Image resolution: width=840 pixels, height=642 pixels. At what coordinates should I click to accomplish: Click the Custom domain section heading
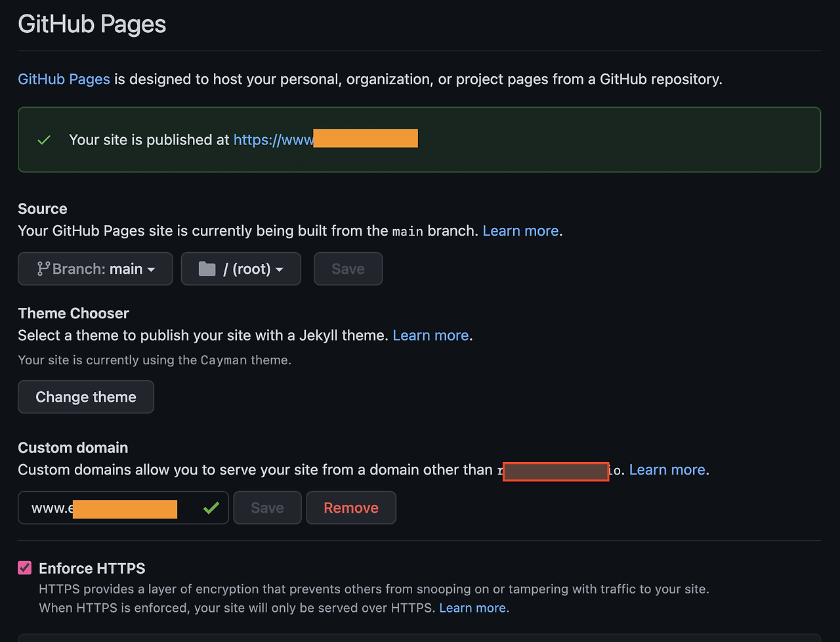[x=73, y=448]
